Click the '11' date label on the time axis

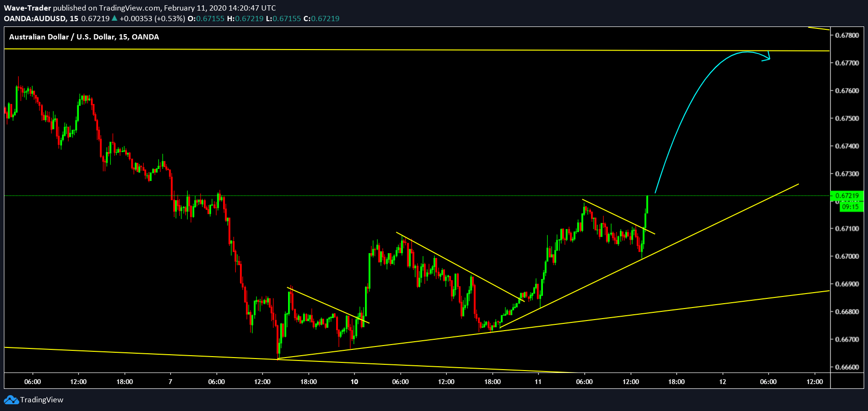tap(538, 382)
